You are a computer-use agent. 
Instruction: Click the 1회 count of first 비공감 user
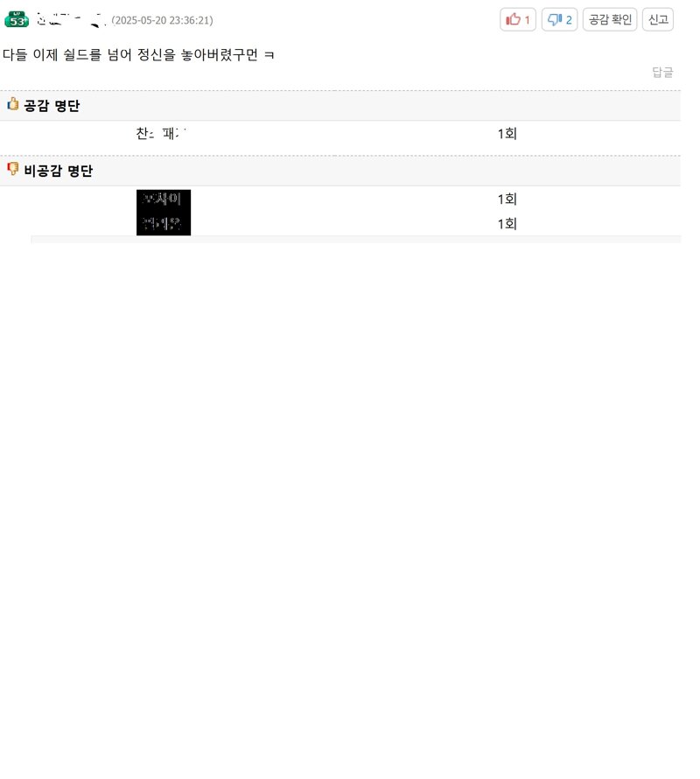pos(507,200)
